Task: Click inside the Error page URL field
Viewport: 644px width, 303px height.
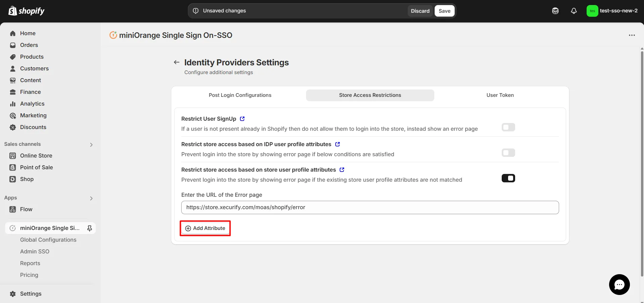Action: tap(370, 207)
